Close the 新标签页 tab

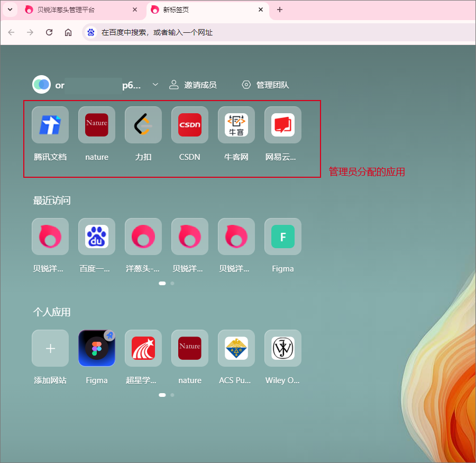pyautogui.click(x=260, y=10)
